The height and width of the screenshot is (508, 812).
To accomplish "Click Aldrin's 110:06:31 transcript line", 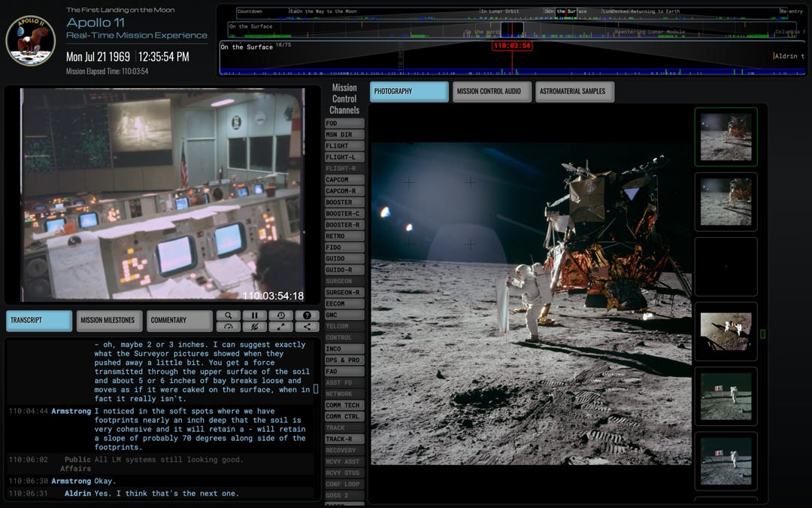I will click(159, 494).
